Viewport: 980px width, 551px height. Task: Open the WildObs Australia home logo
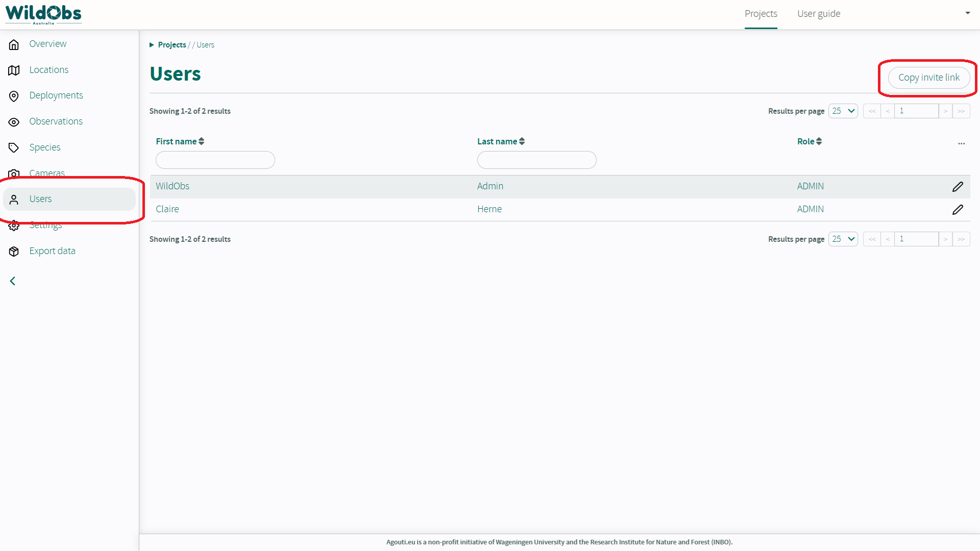[43, 14]
